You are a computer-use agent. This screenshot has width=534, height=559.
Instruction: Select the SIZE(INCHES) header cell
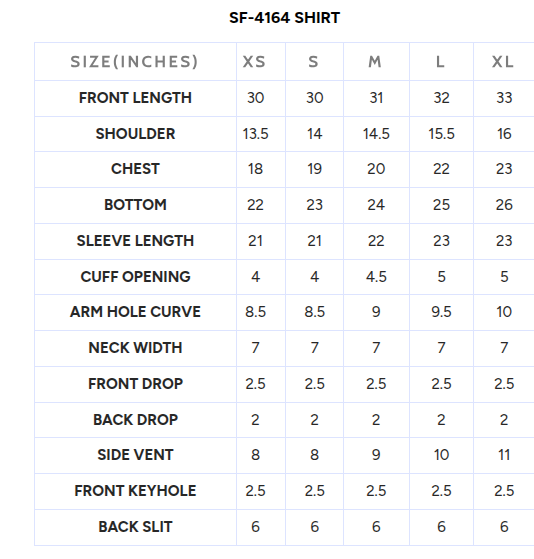134,62
